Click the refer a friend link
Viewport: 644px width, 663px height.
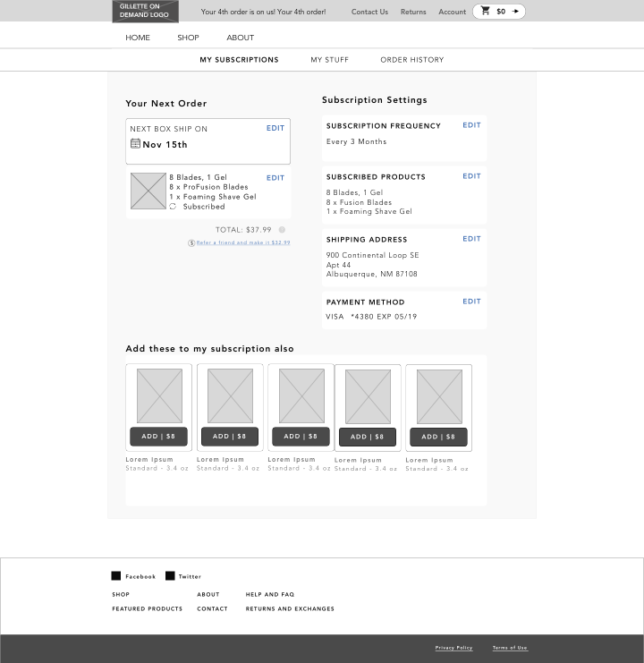(x=243, y=242)
